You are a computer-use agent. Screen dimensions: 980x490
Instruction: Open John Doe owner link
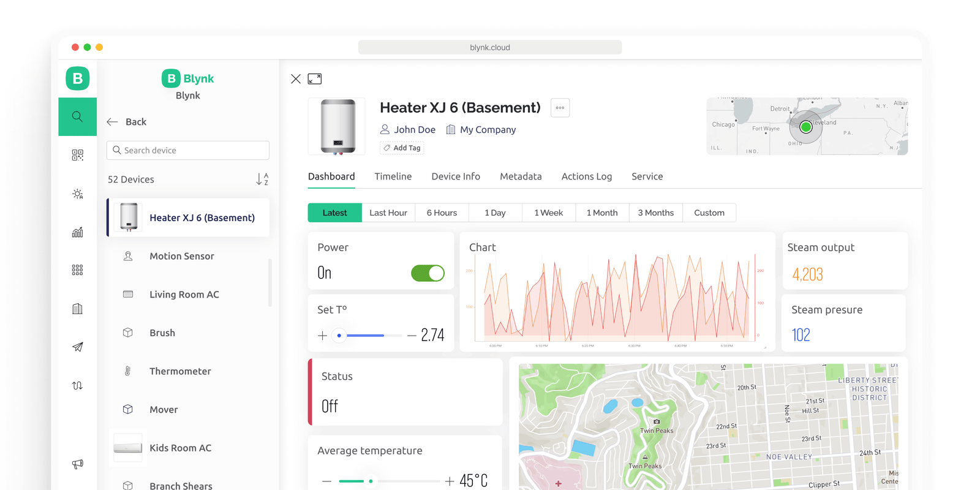coord(415,129)
